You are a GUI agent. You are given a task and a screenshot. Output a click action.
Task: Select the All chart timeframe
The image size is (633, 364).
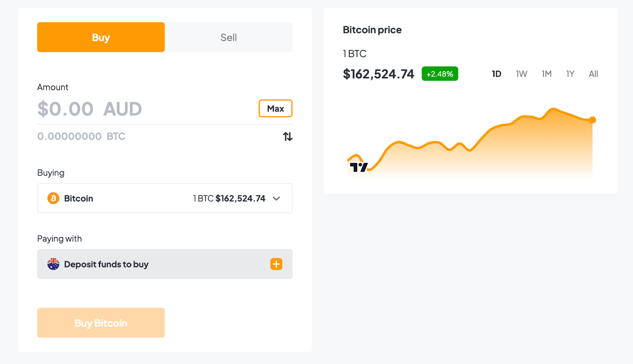(x=593, y=74)
